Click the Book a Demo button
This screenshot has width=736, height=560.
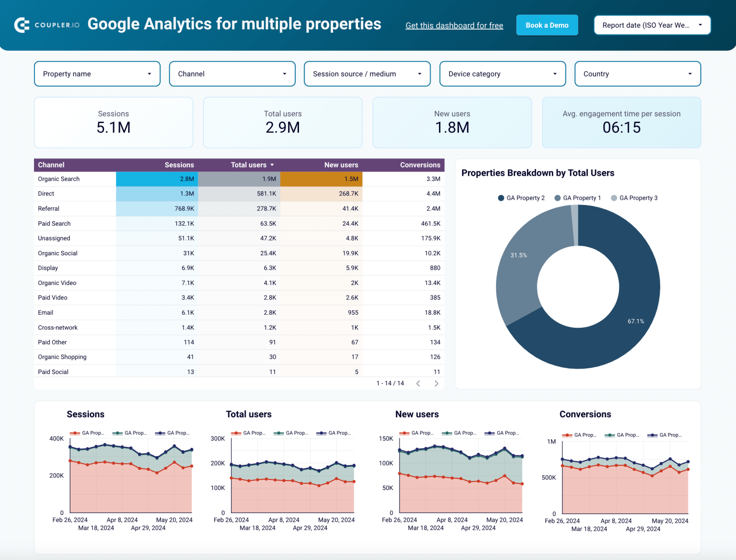[x=547, y=25]
